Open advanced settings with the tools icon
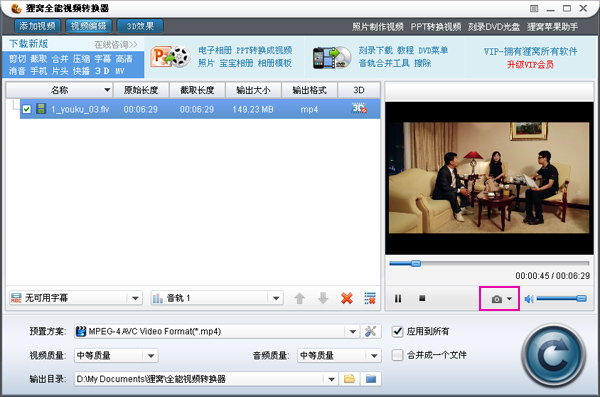 [x=370, y=331]
